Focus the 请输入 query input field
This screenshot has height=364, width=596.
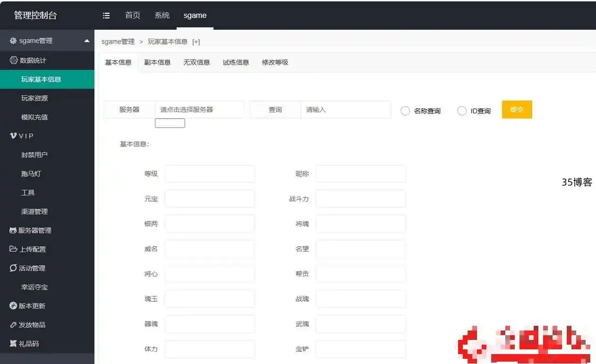(x=346, y=110)
